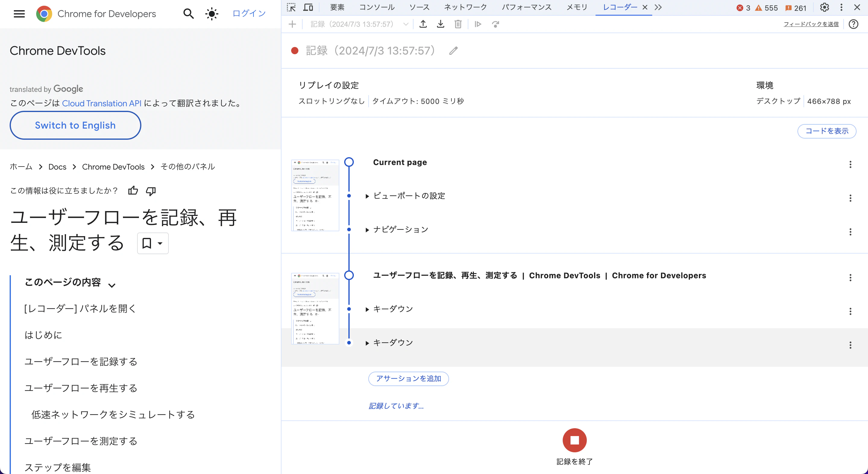Image resolution: width=868 pixels, height=474 pixels.
Task: Open three-dot menu for Current page step
Action: pyautogui.click(x=850, y=164)
